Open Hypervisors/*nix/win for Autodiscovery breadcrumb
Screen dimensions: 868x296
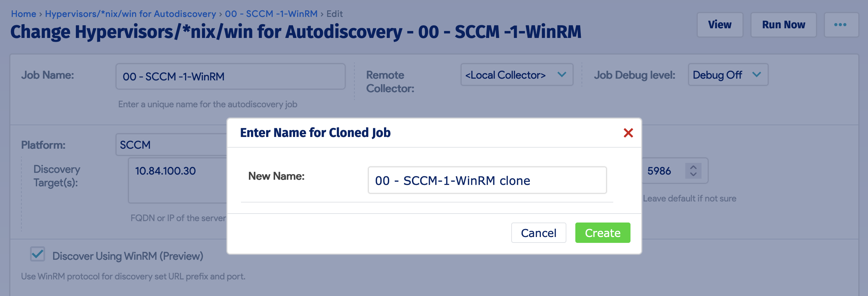tap(130, 14)
